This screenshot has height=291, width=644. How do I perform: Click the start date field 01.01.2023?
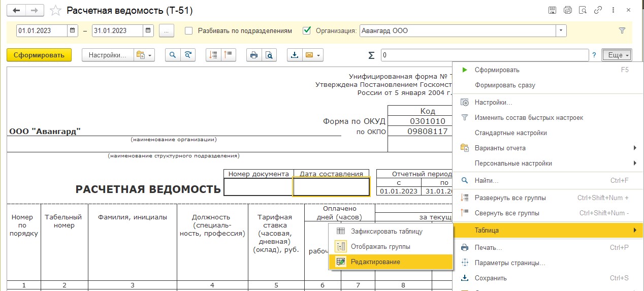tap(42, 30)
